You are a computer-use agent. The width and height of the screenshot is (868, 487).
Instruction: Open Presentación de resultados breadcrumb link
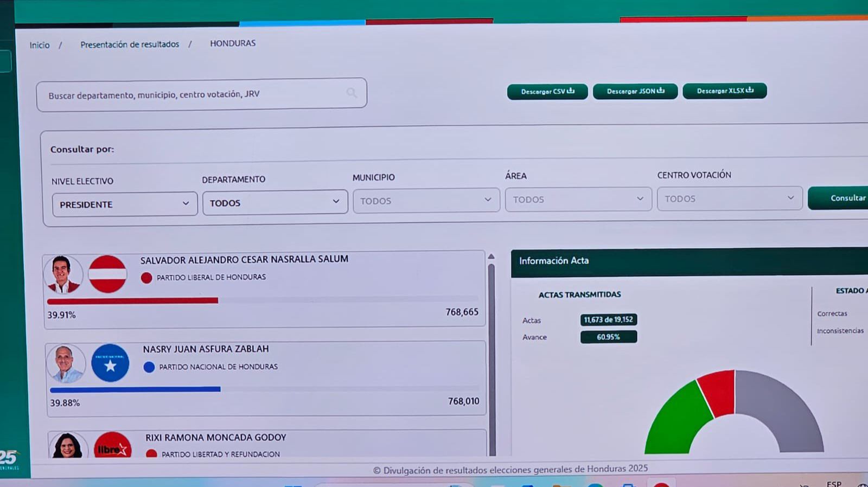click(130, 44)
